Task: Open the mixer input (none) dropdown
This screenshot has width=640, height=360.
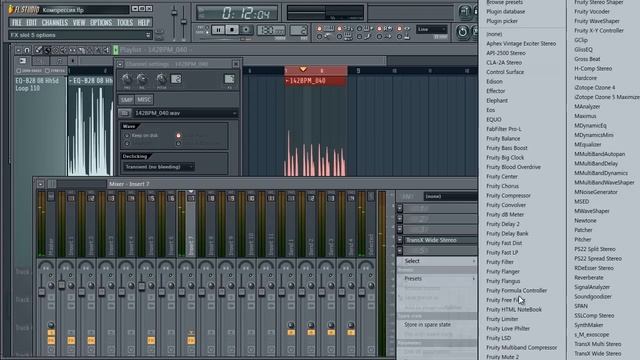Action: pyautogui.click(x=450, y=196)
